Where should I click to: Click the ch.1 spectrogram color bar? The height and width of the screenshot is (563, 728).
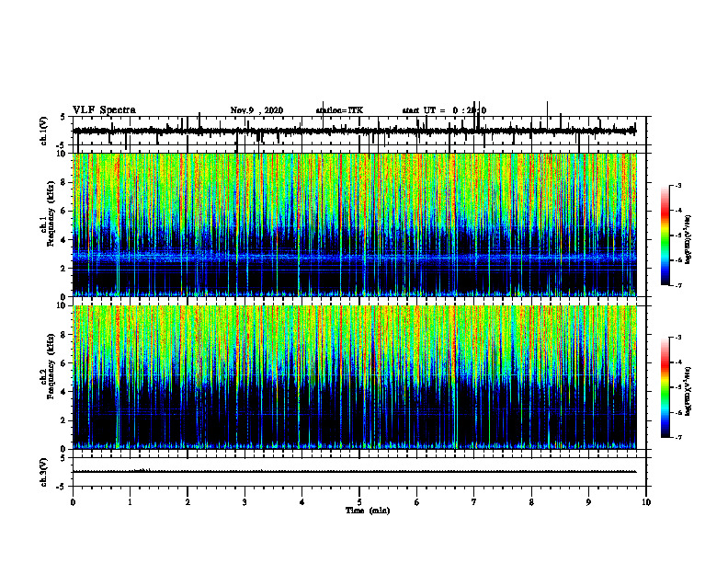(665, 236)
